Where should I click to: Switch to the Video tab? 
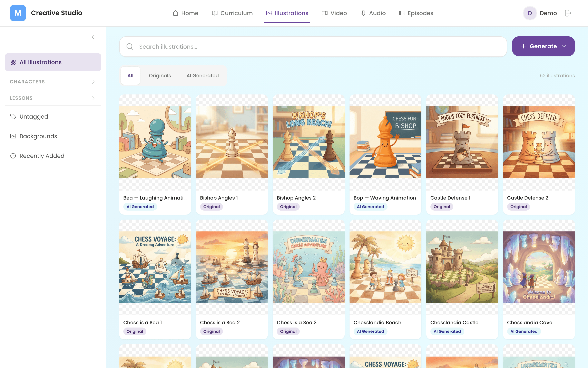tap(334, 13)
